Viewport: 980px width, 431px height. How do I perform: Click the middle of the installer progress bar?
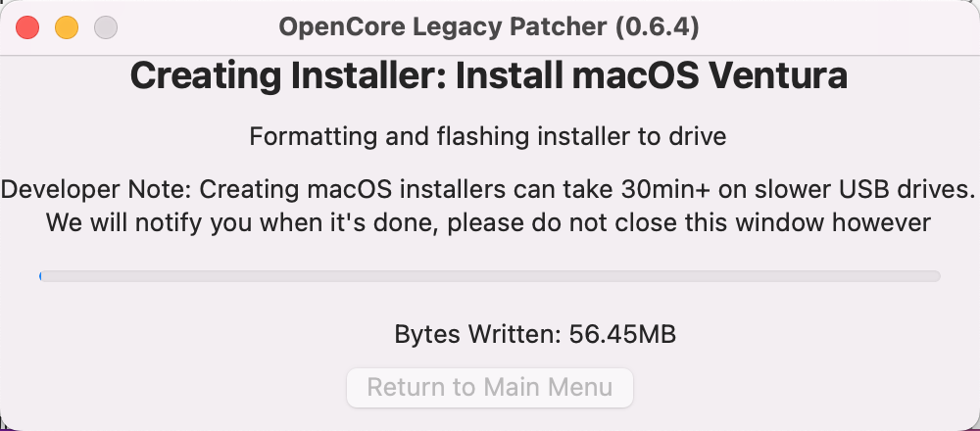point(490,276)
